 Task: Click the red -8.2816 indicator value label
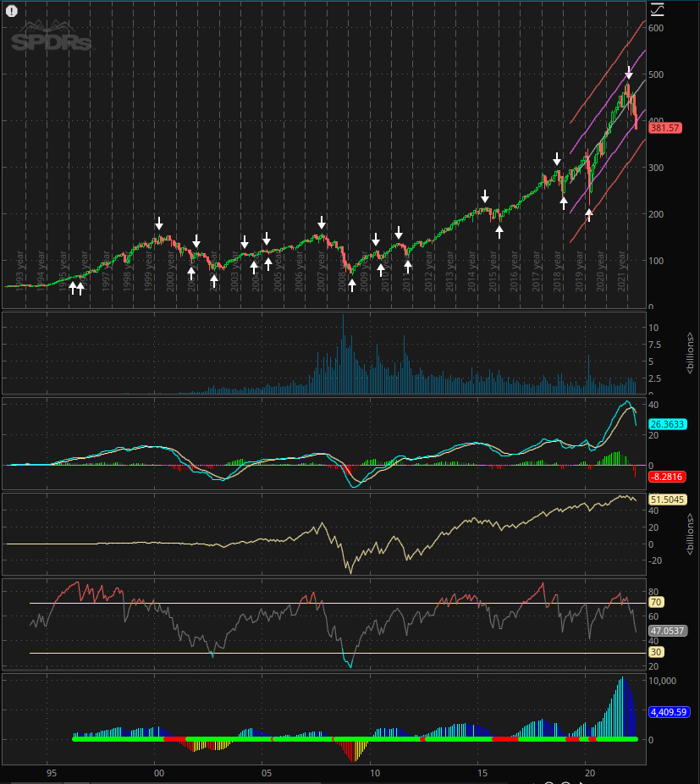click(x=665, y=477)
